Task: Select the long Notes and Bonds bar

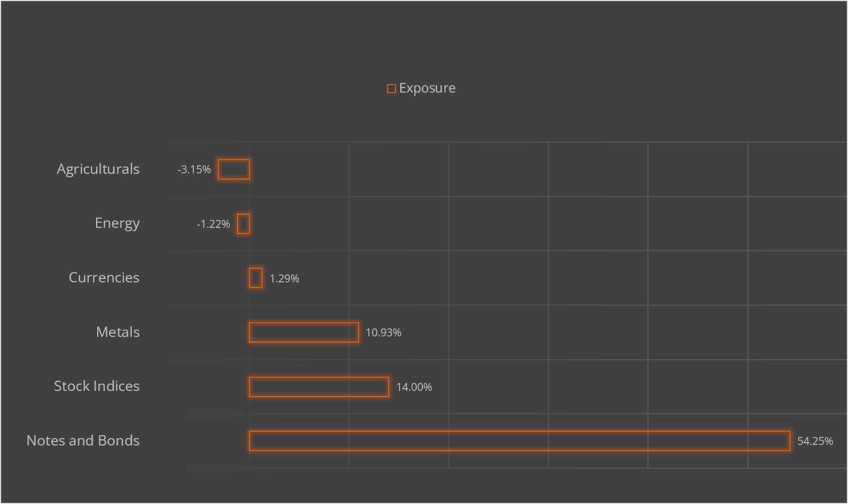Action: [519, 441]
